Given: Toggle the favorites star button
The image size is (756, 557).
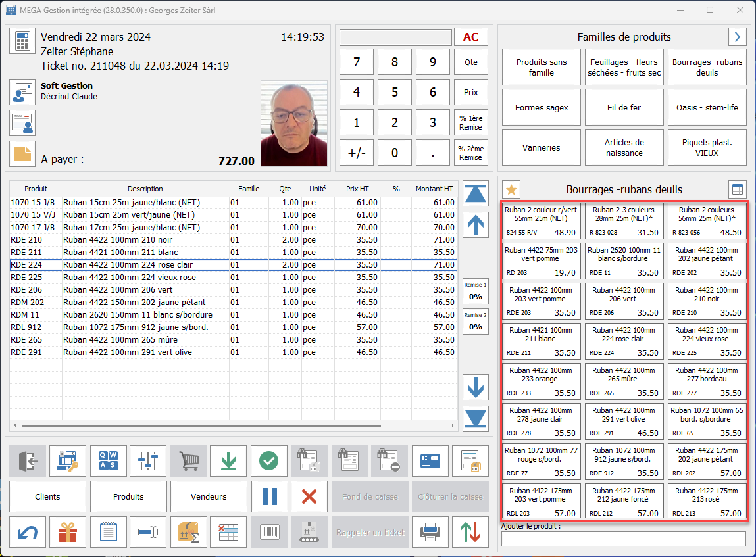Looking at the screenshot, I should click(512, 189).
